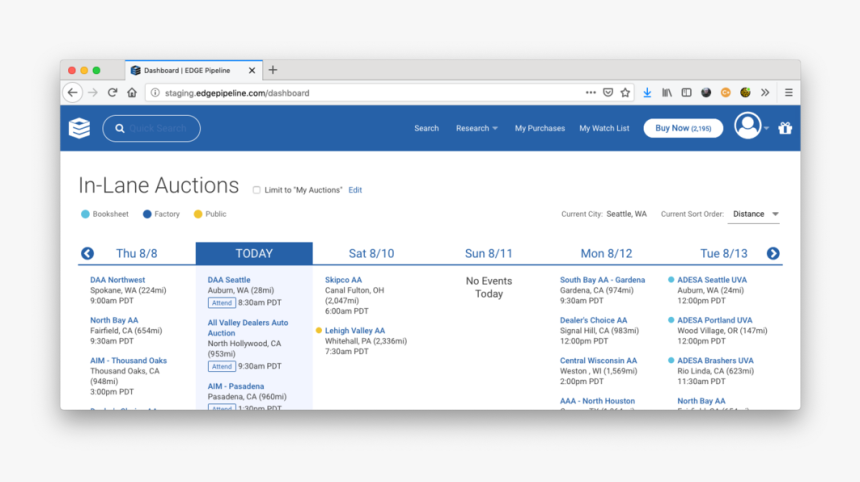Open the Firefox hamburger menu
This screenshot has width=860, height=482.
pos(789,93)
